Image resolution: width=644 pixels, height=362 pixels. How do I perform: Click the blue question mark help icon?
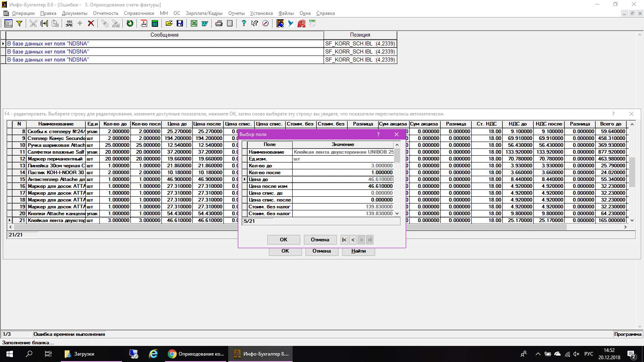[244, 23]
